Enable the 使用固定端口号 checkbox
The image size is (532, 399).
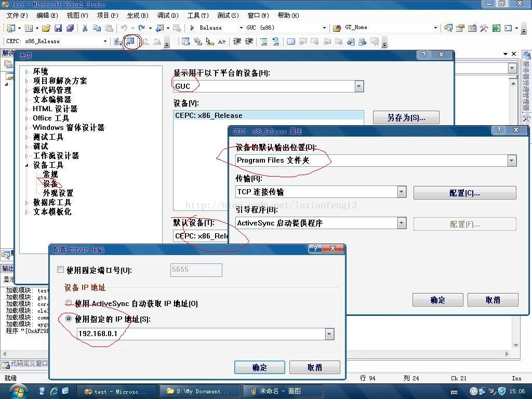coord(60,270)
